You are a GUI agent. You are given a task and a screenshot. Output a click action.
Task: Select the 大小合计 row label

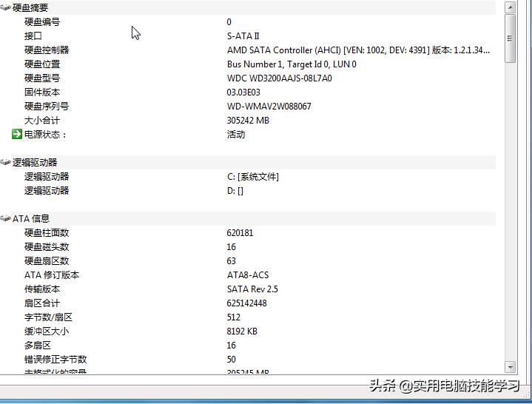[x=42, y=121]
